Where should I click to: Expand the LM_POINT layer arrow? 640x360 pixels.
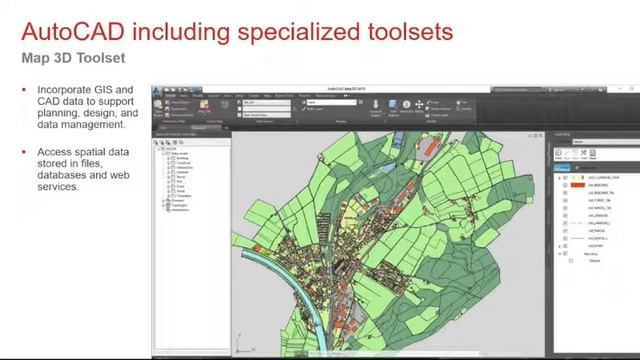click(x=560, y=246)
